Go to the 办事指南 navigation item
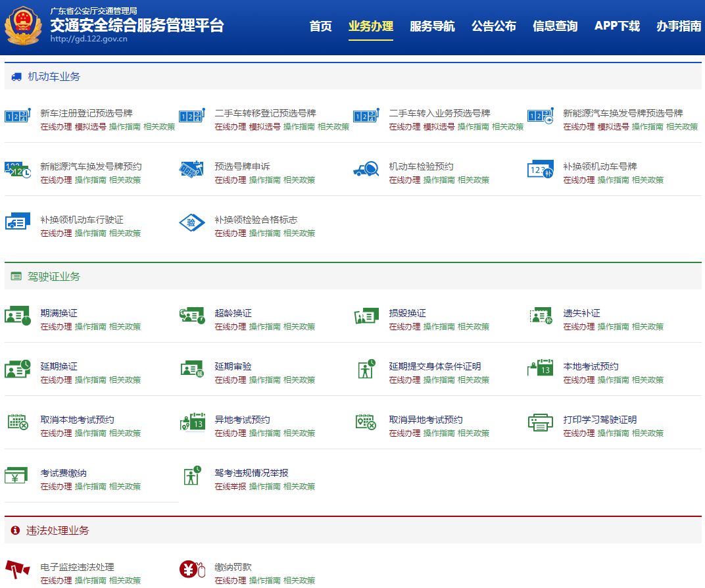 point(679,26)
